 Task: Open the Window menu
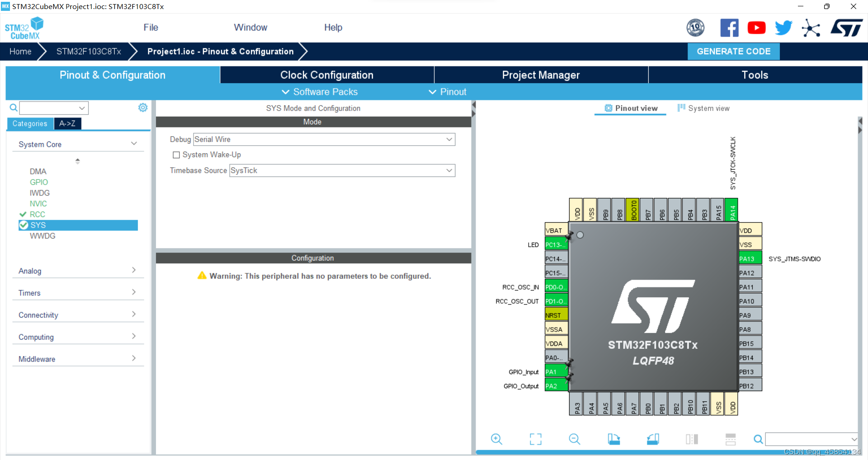250,28
